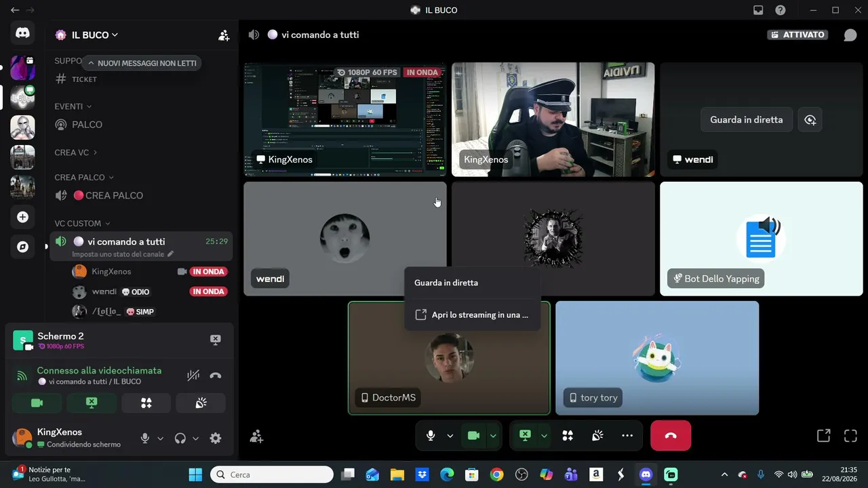Open the knight helmet avatar server

(x=22, y=127)
